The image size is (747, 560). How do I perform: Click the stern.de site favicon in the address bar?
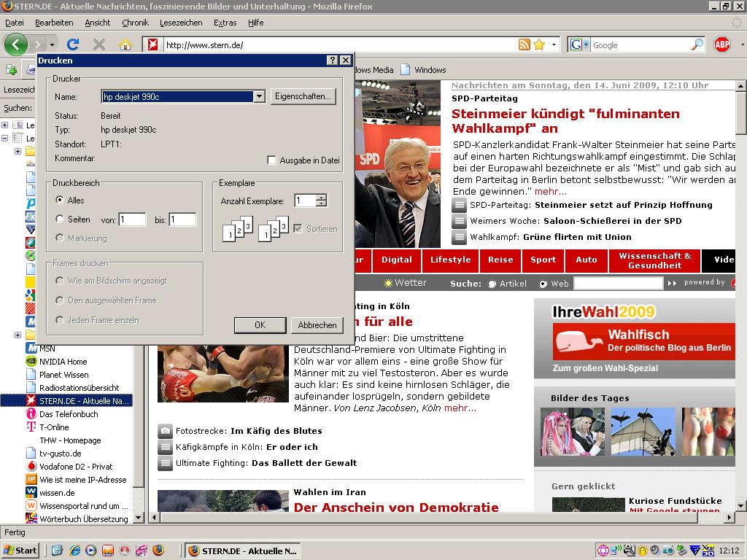tap(152, 44)
